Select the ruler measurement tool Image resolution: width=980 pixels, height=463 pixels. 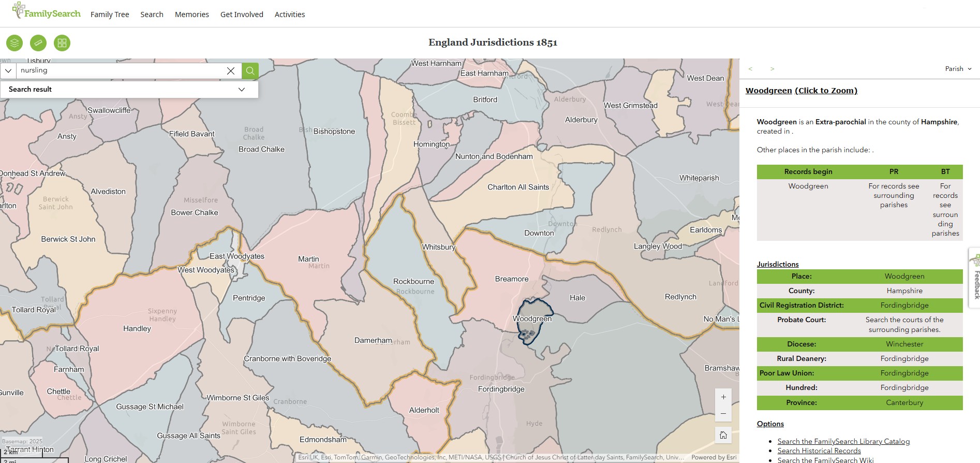pyautogui.click(x=38, y=43)
